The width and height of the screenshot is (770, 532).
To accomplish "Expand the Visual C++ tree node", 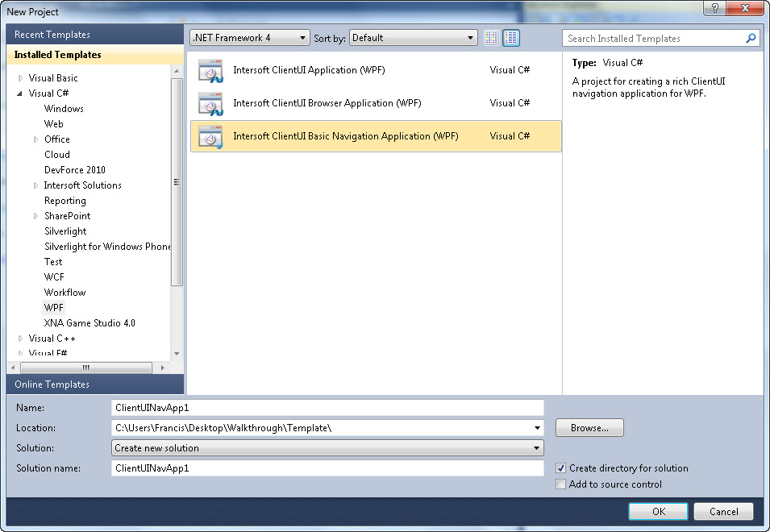I will (x=20, y=339).
